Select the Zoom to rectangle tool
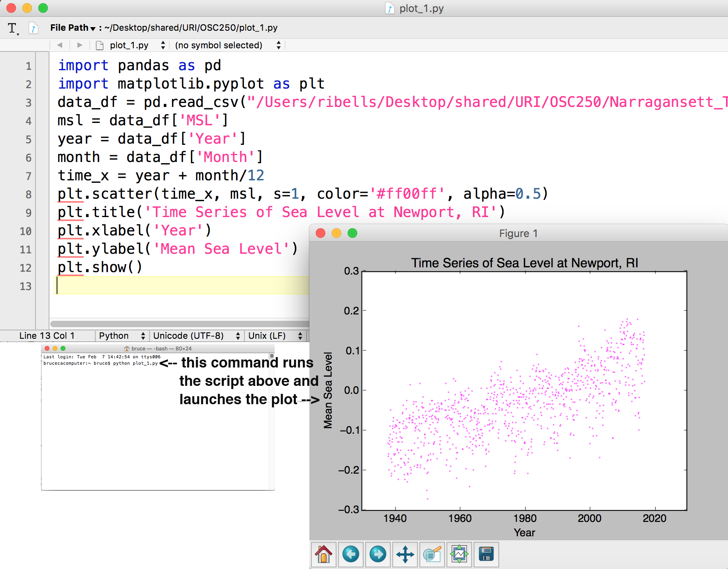Viewport: 728px width, 569px height. [432, 554]
